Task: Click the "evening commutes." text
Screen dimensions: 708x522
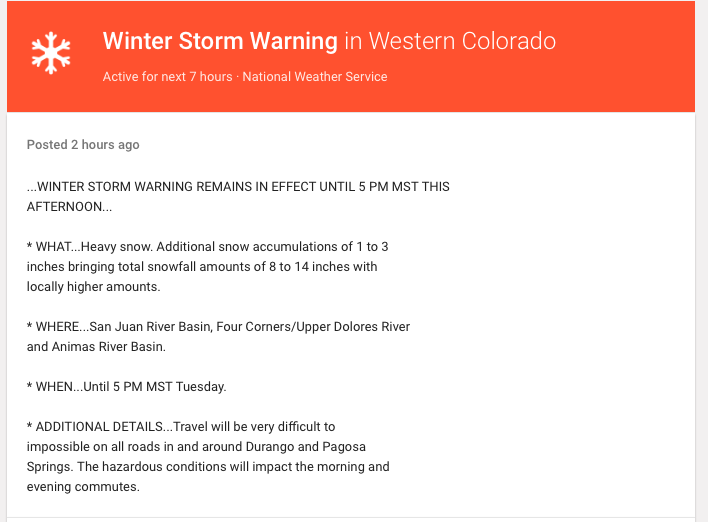Action: coord(83,487)
